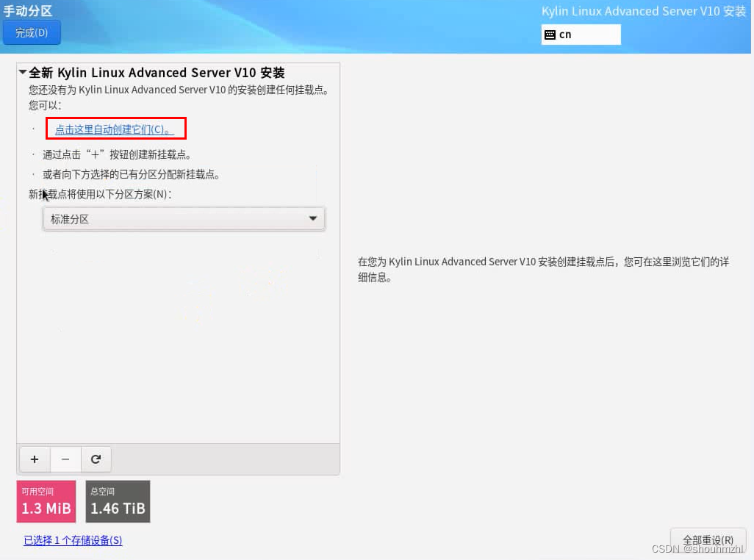The height and width of the screenshot is (560, 754).
Task: Open the cn keyboard layout selector
Action: point(581,35)
